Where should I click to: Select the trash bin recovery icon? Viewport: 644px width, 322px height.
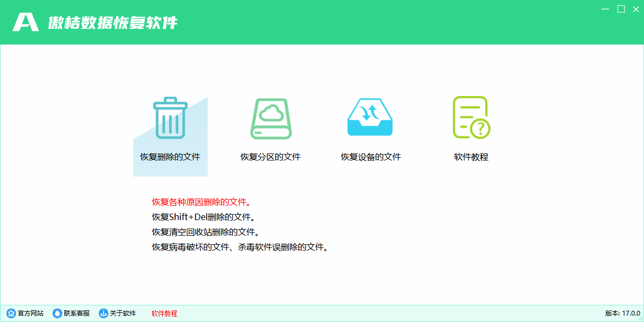[170, 118]
